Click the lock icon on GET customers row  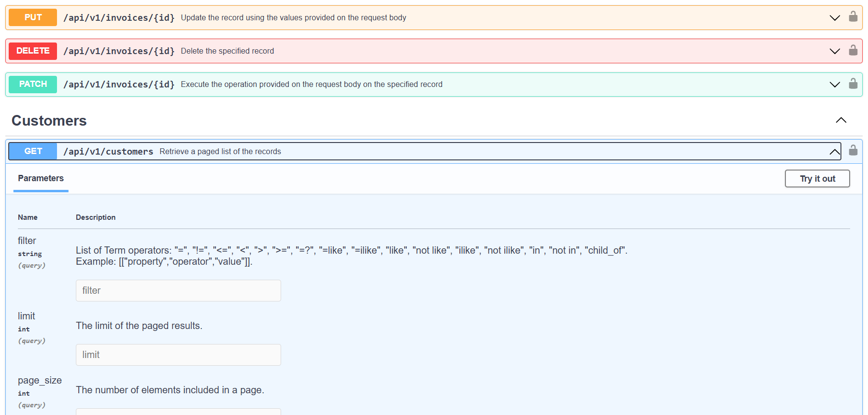click(853, 150)
